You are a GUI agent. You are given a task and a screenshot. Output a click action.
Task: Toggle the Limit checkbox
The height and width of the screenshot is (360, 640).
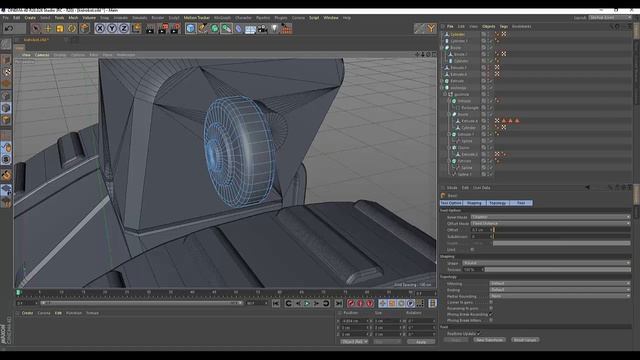[472, 249]
